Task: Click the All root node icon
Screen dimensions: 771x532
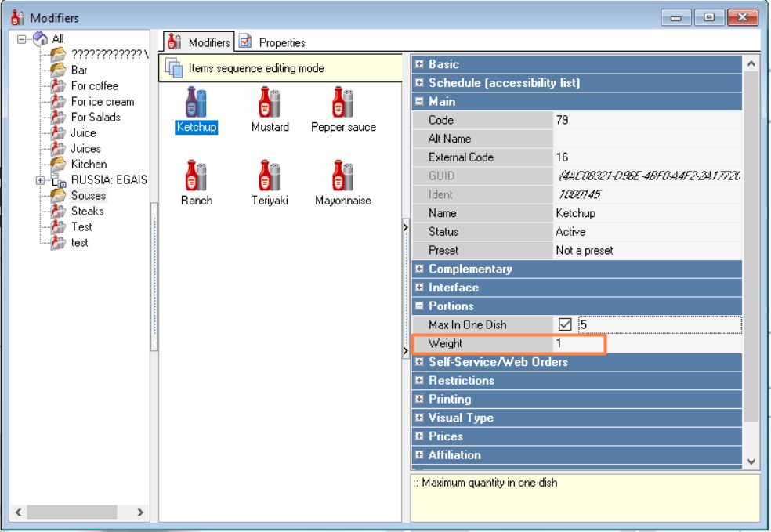Action: [40, 38]
